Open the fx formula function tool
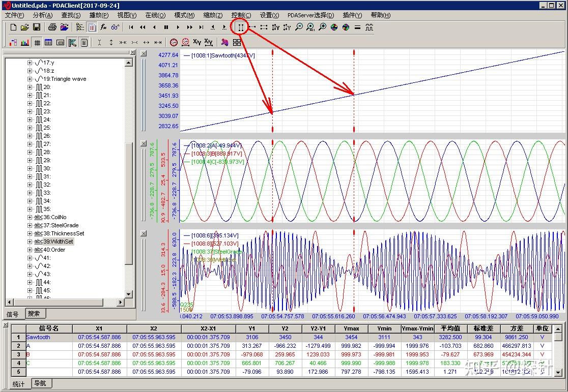Screen dimensions: 568x392 103,27
